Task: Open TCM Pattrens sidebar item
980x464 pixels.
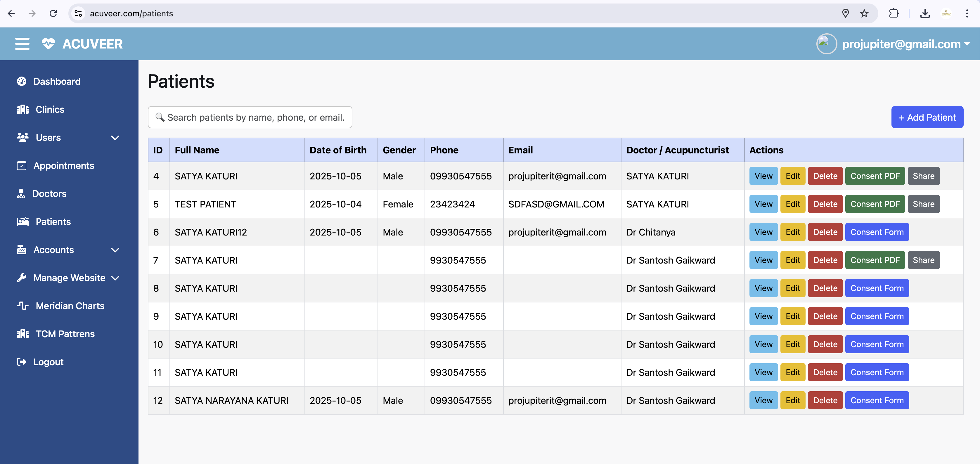Action: click(65, 334)
